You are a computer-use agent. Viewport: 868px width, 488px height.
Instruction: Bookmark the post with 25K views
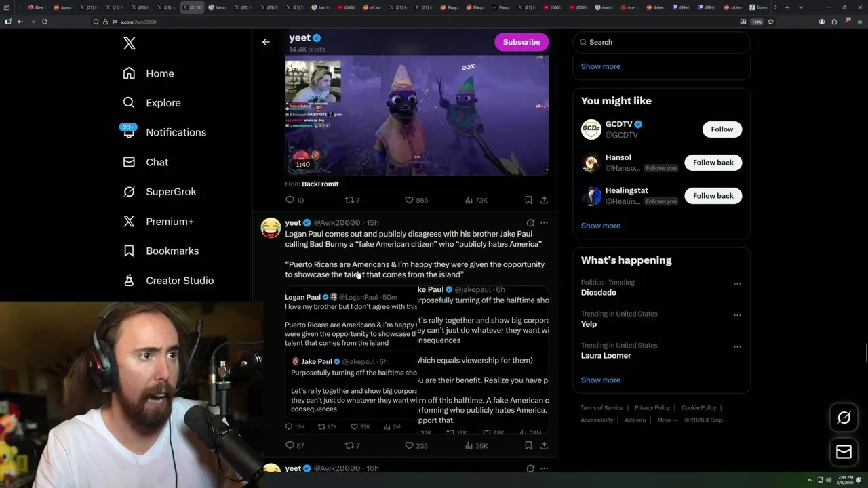[528, 445]
